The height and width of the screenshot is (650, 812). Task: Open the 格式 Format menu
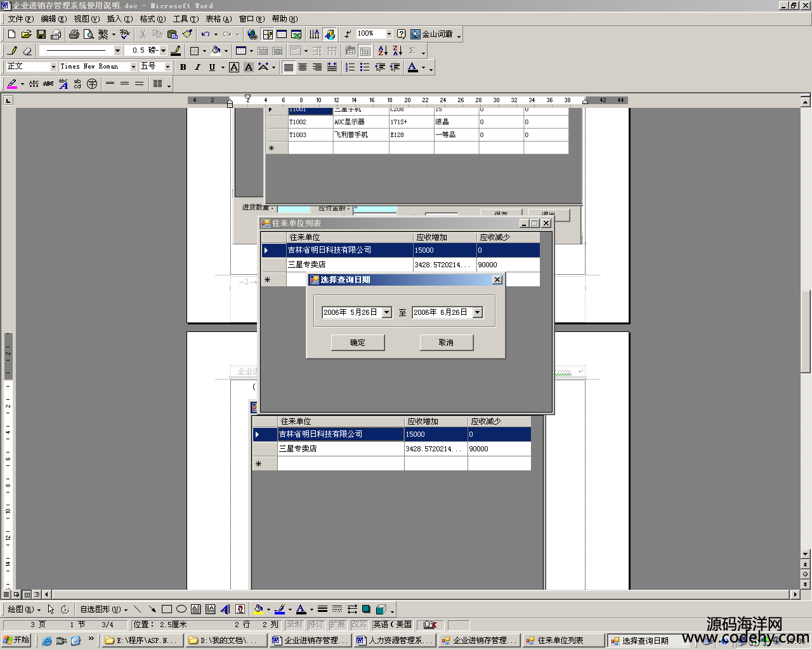(x=152, y=19)
